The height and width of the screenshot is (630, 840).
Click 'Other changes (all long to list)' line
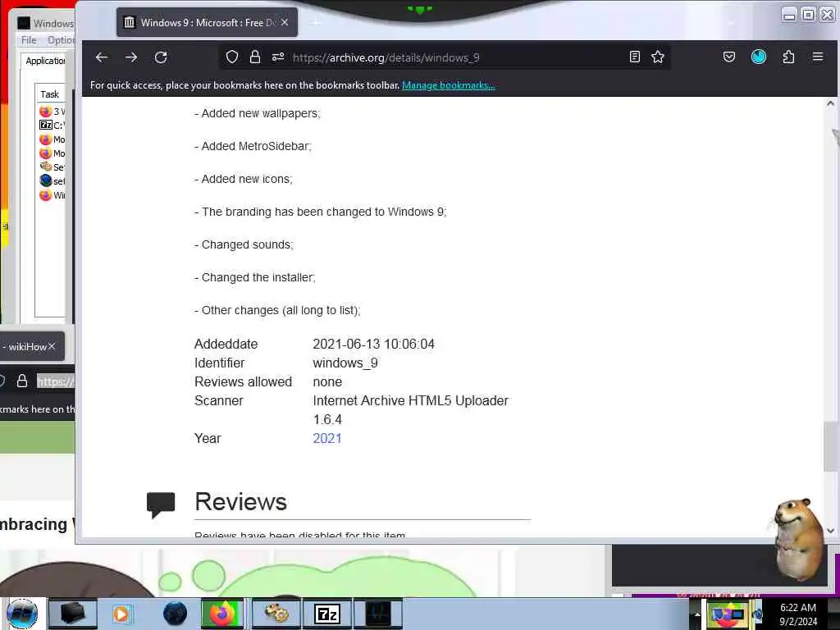(x=277, y=311)
